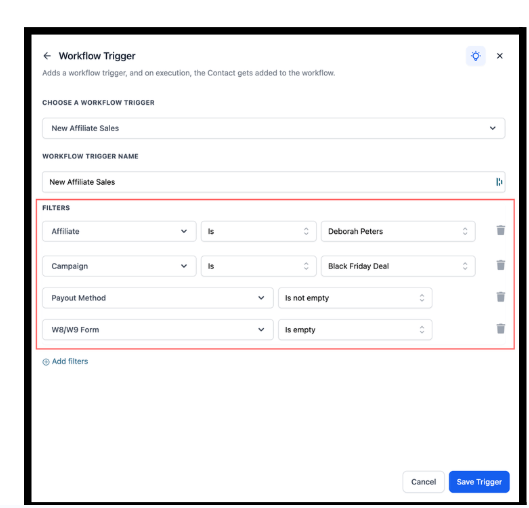The height and width of the screenshot is (508, 529).
Task: Open the 'Is not empty' operator selector
Action: coord(355,298)
